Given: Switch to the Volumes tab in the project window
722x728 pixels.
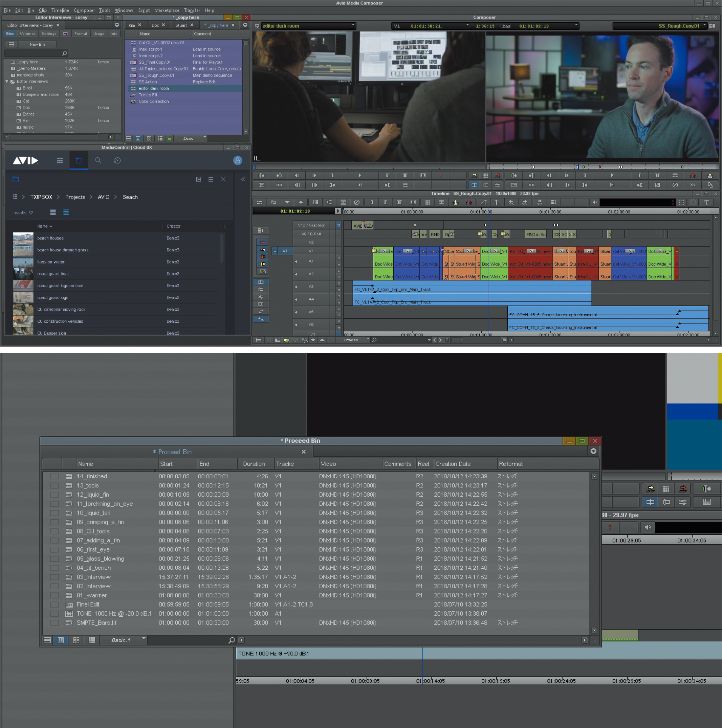Looking at the screenshot, I should [27, 33].
